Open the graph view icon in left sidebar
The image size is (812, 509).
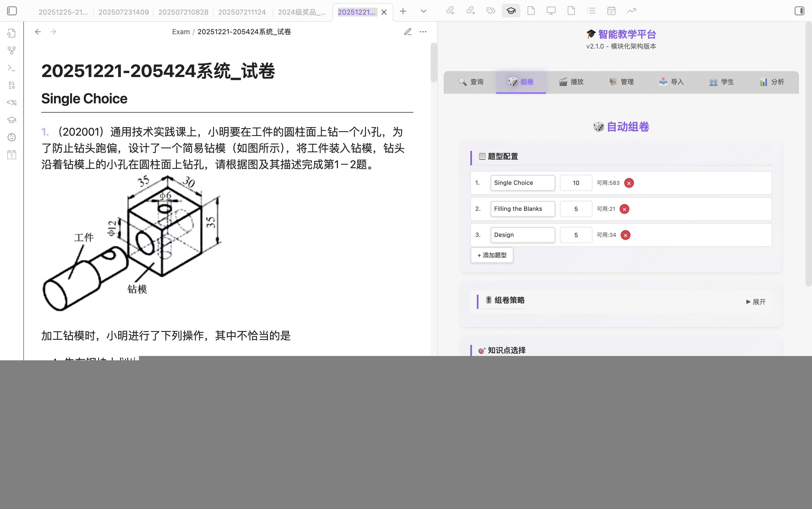coord(11,50)
